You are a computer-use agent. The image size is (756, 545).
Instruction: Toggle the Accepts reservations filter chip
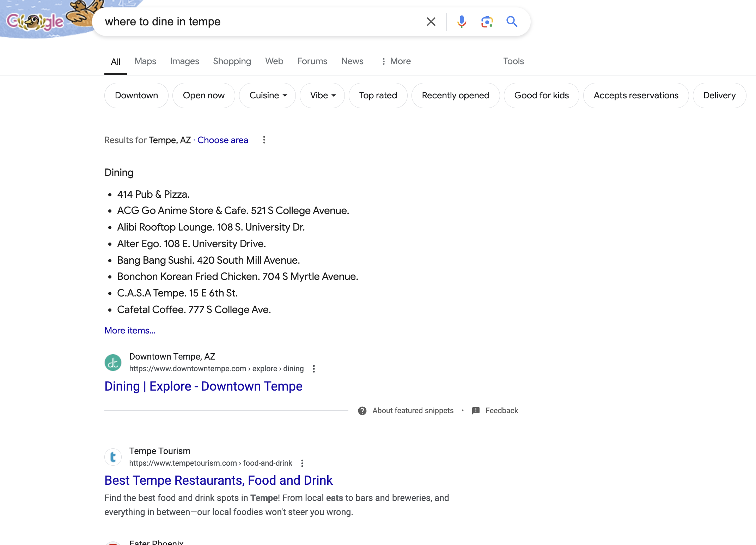tap(636, 96)
